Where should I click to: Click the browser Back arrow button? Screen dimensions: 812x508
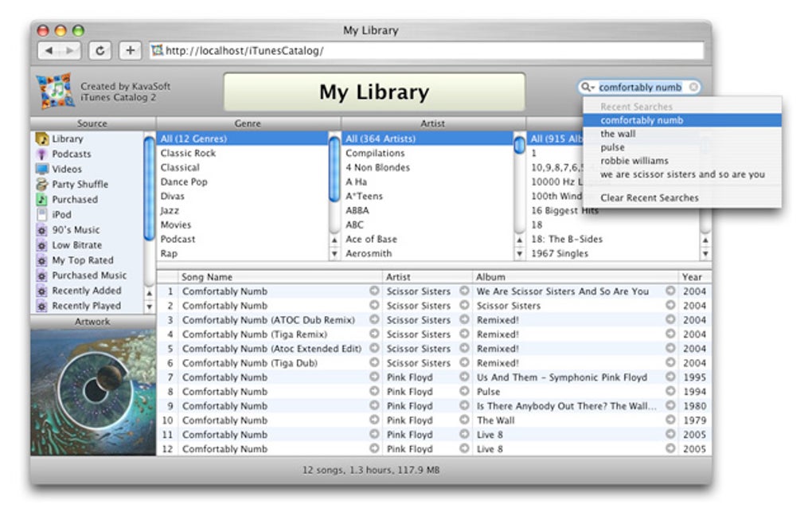click(x=49, y=50)
